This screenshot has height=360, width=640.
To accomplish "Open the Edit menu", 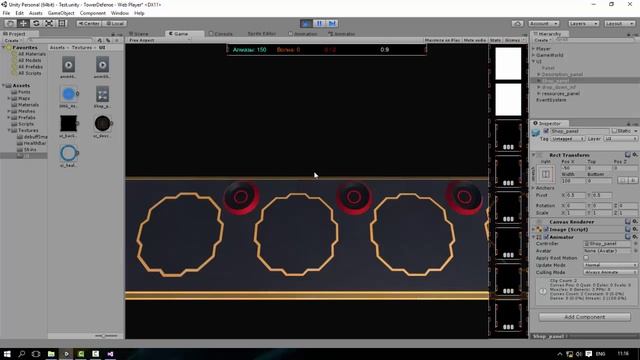I will (19, 13).
